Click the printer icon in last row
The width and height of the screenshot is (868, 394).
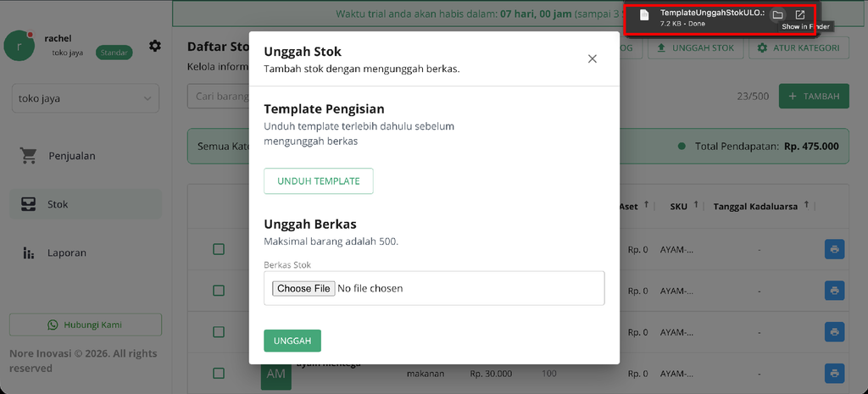coord(834,374)
